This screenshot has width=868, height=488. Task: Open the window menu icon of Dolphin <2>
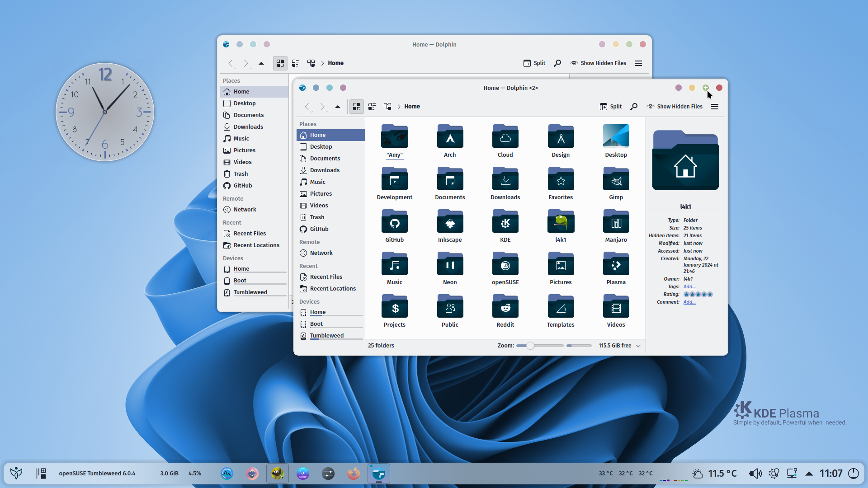pos(302,88)
